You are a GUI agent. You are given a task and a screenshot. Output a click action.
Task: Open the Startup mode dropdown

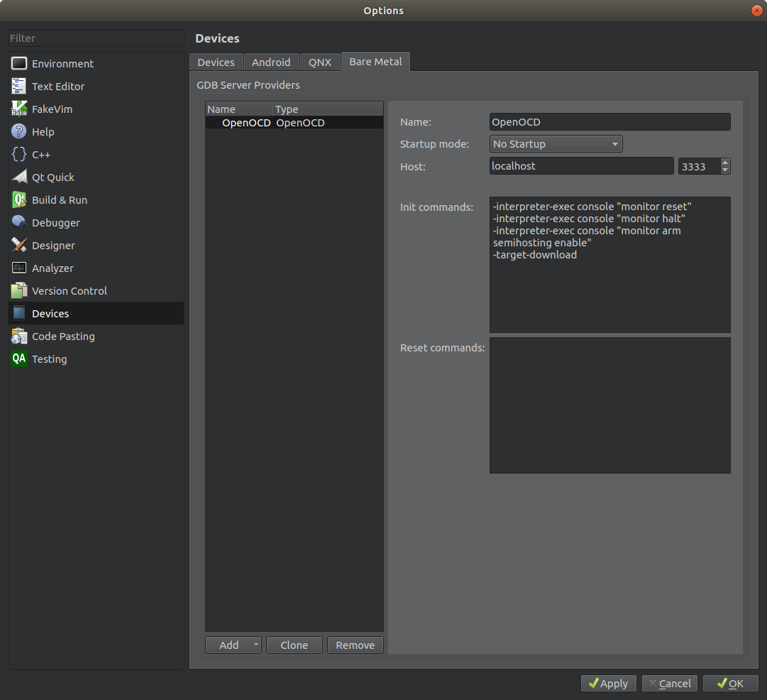click(x=556, y=144)
